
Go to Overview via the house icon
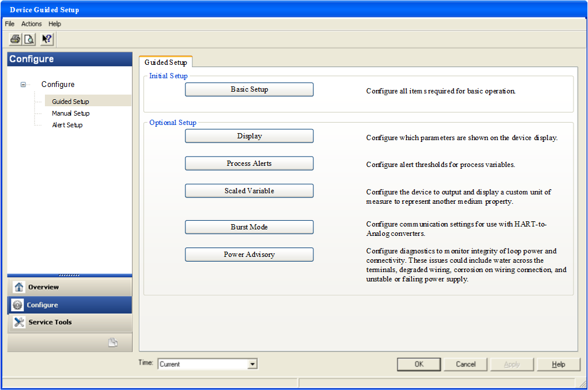[x=19, y=287]
